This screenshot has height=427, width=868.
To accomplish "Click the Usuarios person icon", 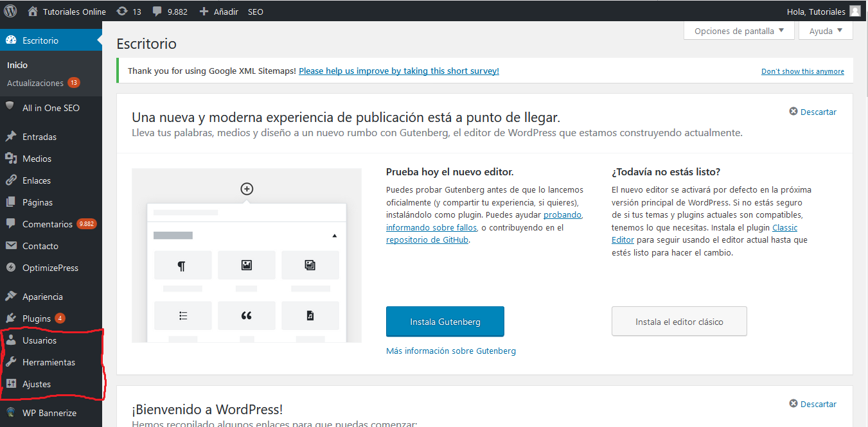I will click(x=10, y=340).
